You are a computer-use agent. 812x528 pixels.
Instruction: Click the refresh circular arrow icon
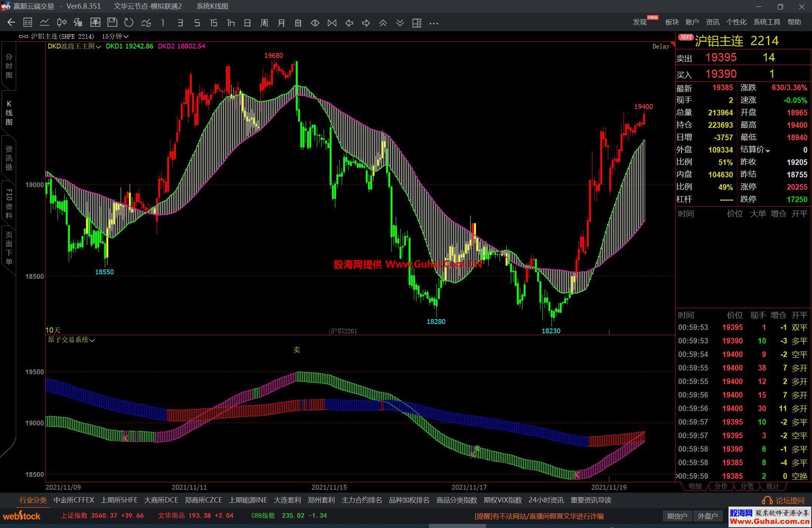click(129, 23)
